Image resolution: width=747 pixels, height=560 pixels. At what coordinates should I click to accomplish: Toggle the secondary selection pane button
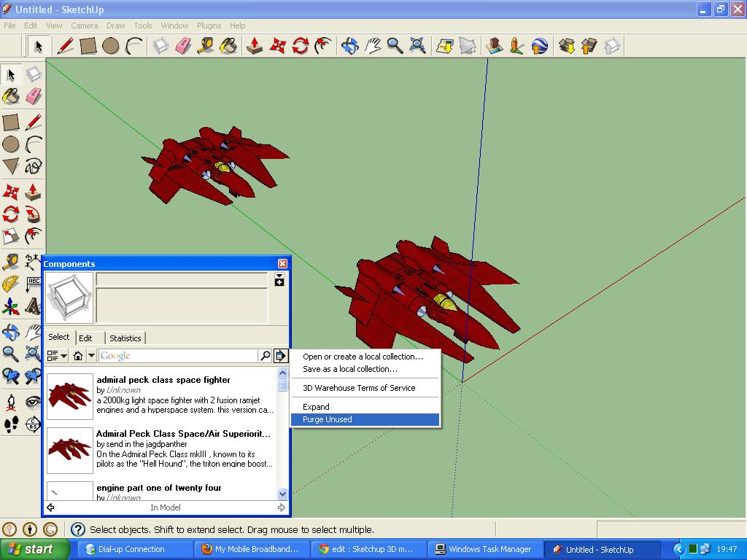(279, 279)
